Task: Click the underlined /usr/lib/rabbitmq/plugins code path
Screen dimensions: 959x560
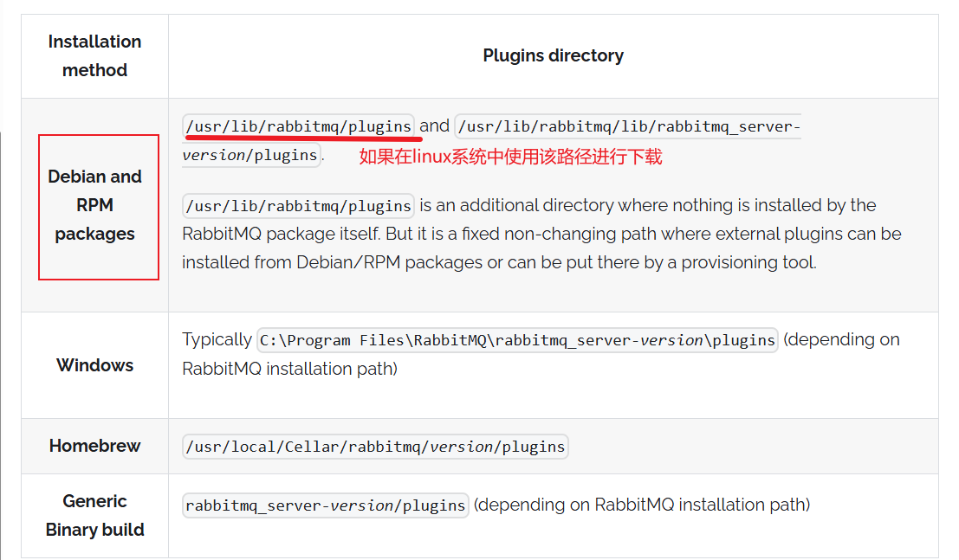Action: tap(299, 126)
